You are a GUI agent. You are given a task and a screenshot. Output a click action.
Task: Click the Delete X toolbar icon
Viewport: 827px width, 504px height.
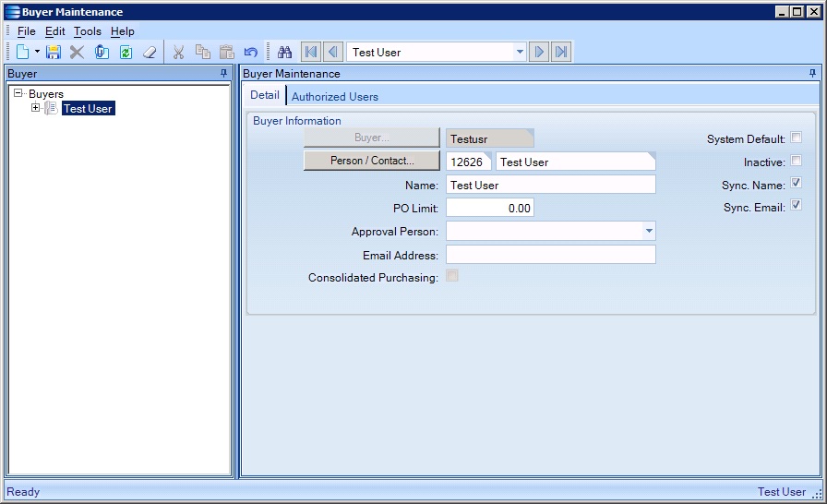(77, 52)
